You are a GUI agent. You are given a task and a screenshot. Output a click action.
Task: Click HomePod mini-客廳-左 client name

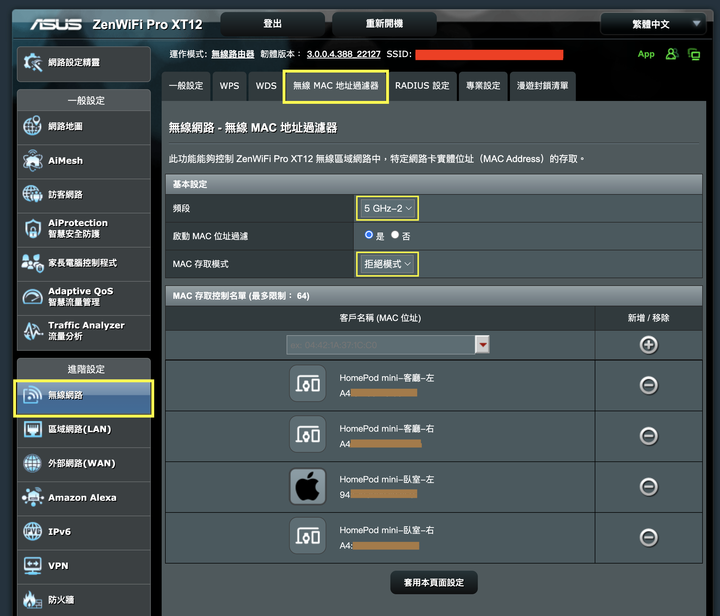pos(387,378)
